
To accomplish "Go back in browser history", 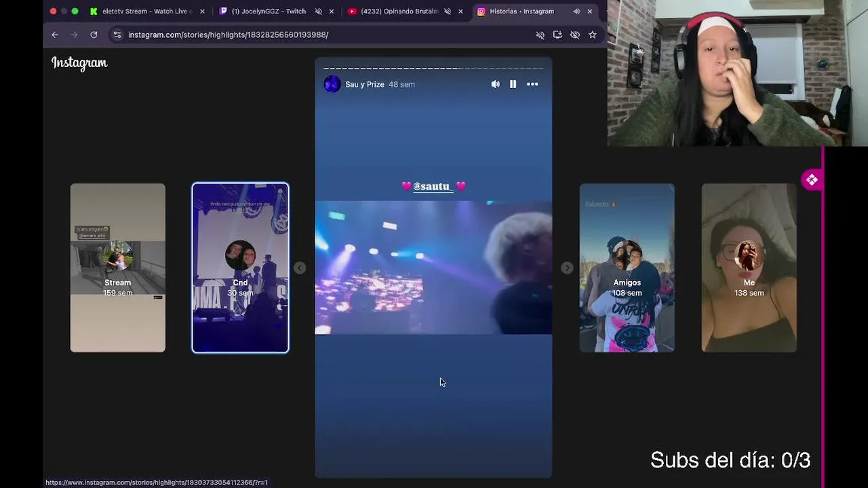I will pyautogui.click(x=55, y=35).
